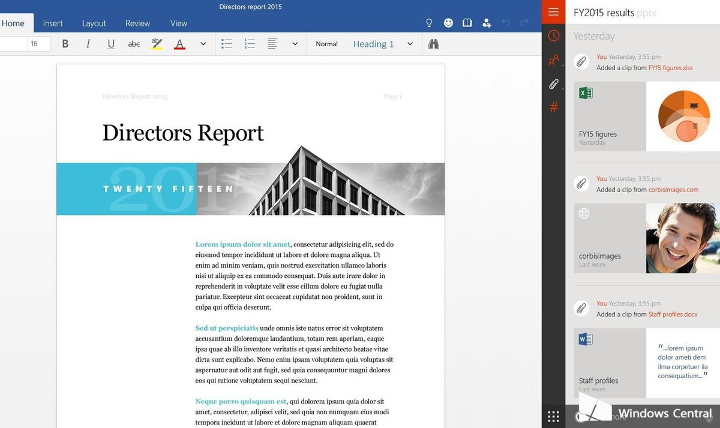The height and width of the screenshot is (428, 720).
Task: Toggle bold formatting
Action: click(x=66, y=44)
